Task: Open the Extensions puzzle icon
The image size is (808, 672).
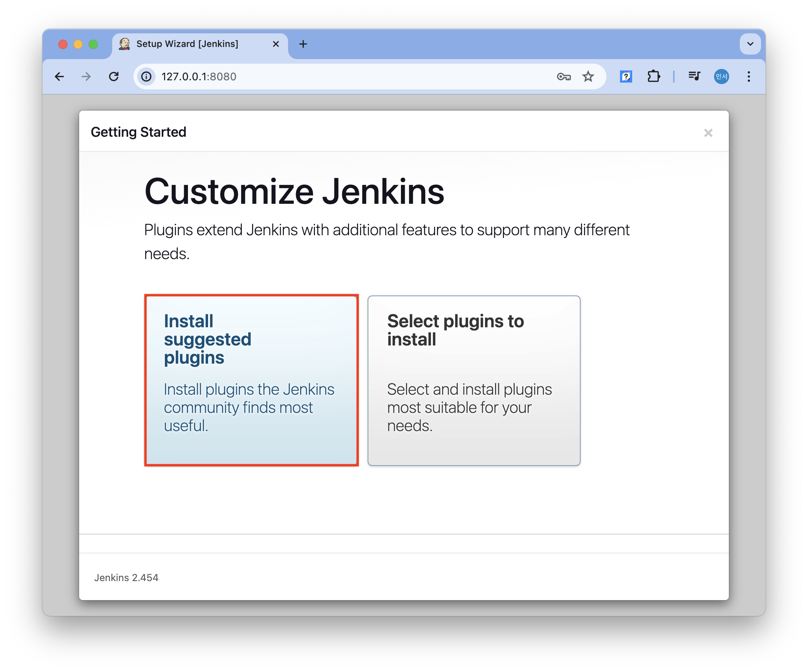Action: click(x=653, y=77)
